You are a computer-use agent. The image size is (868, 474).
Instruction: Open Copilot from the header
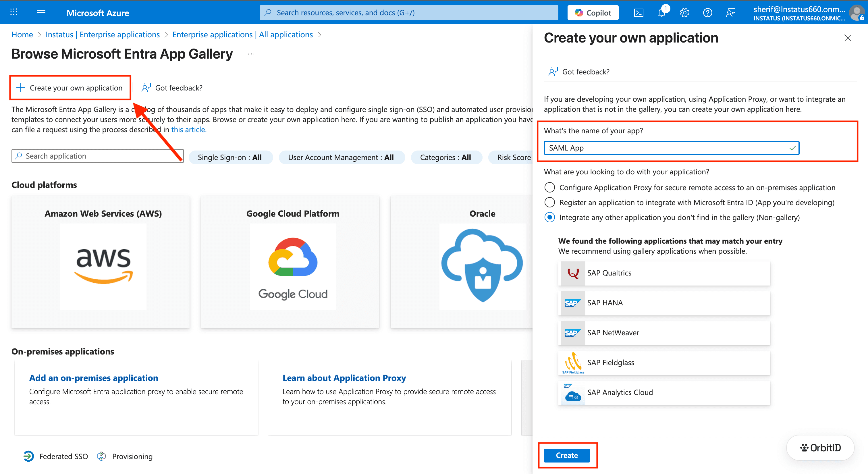pos(593,13)
